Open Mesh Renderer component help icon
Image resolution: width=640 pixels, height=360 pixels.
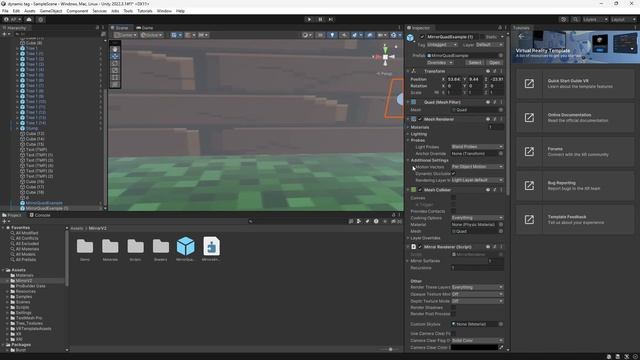click(488, 119)
